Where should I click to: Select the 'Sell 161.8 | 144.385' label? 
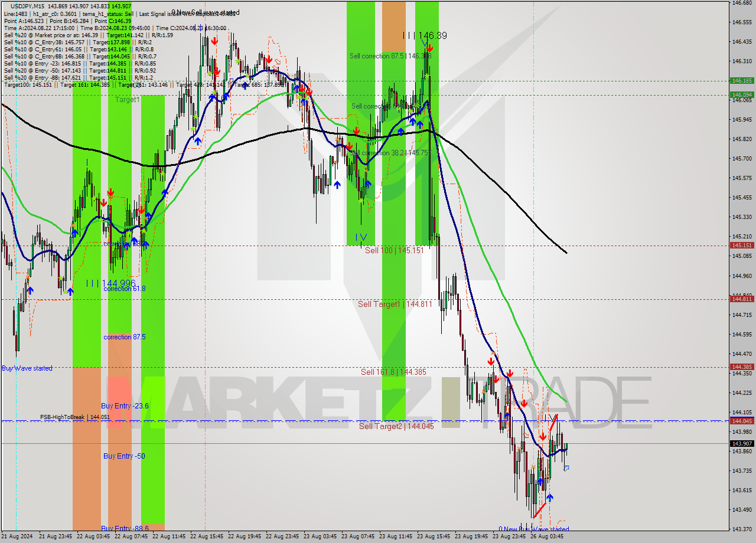pyautogui.click(x=393, y=372)
